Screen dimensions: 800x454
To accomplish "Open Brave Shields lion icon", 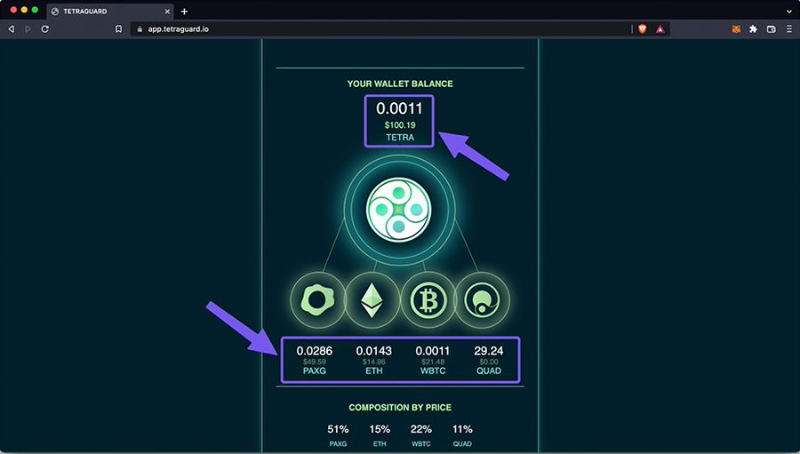I will 642,29.
